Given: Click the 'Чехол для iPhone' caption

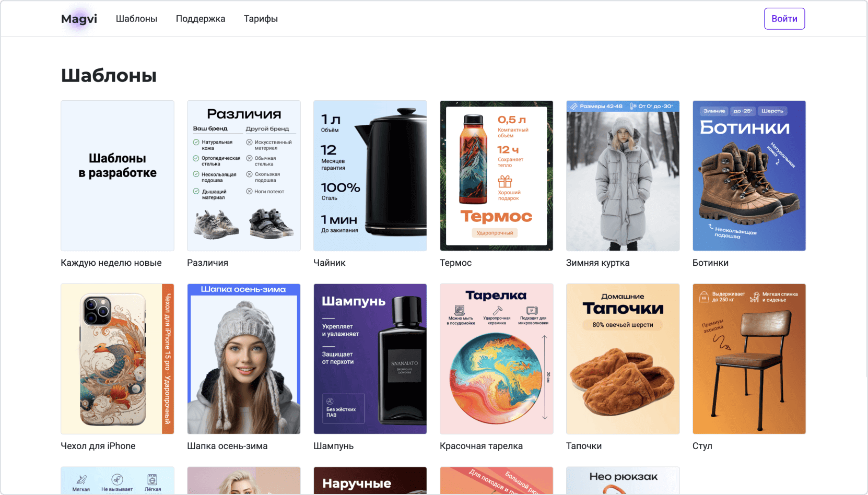Looking at the screenshot, I should pyautogui.click(x=98, y=446).
